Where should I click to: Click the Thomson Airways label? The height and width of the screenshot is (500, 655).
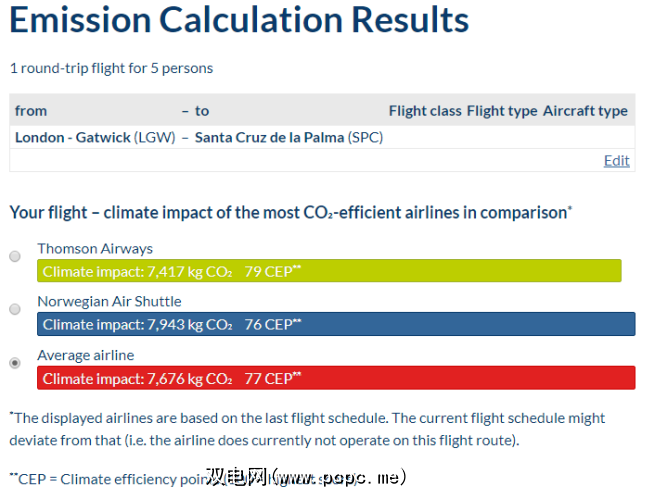95,248
